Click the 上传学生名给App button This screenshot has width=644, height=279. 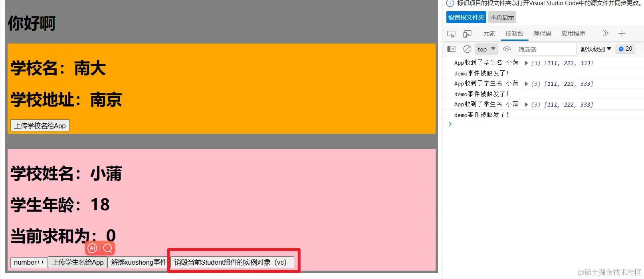coord(78,263)
